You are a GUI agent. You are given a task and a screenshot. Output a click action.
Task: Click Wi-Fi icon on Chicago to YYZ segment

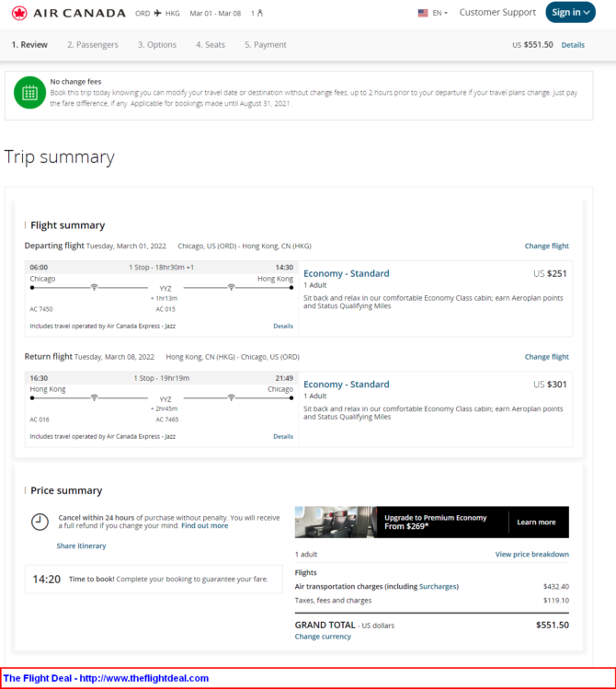click(94, 287)
